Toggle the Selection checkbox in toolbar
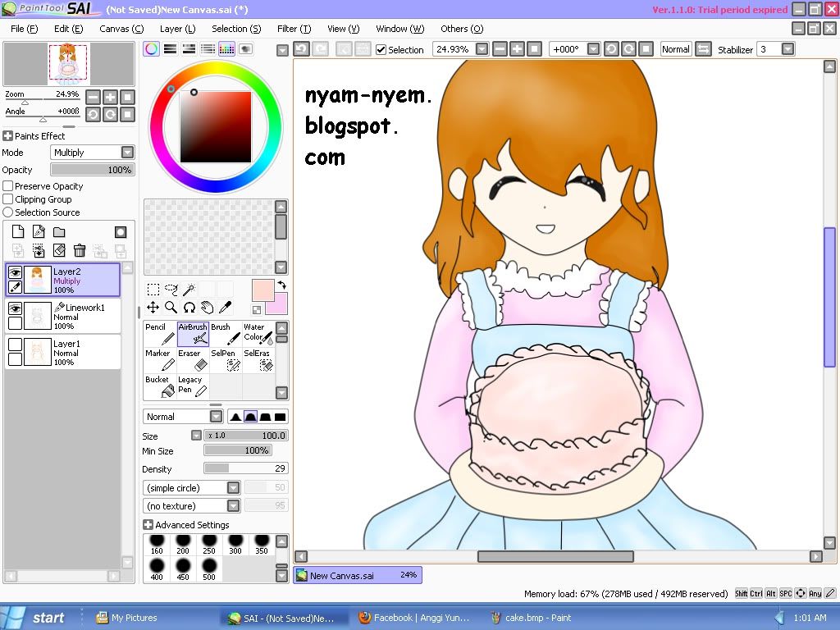The width and height of the screenshot is (840, 630). click(x=381, y=50)
